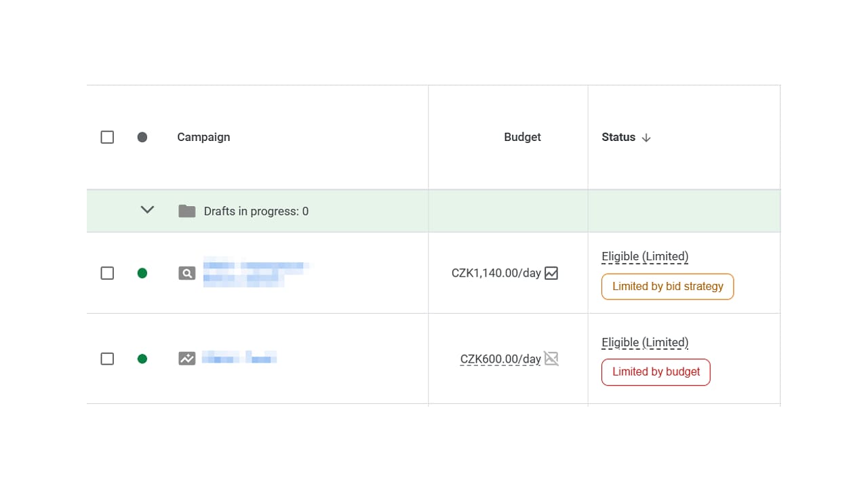The width and height of the screenshot is (868, 488).
Task: Click the search campaign type magnifier icon
Action: coord(187,273)
